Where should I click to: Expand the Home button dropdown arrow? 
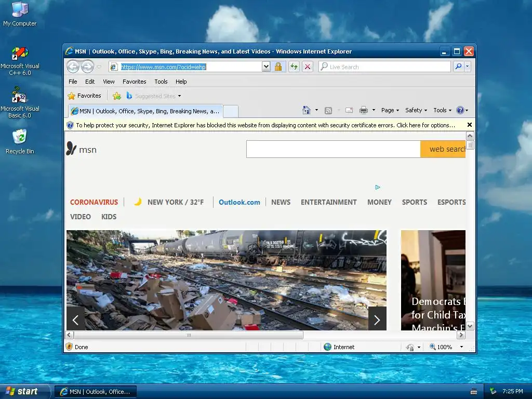[316, 110]
